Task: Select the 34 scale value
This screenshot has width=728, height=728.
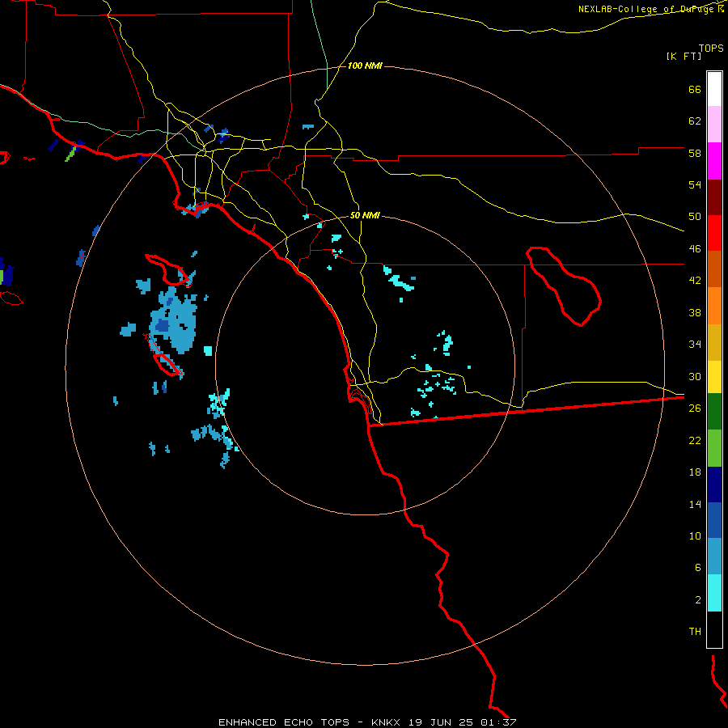Action: pyautogui.click(x=695, y=345)
